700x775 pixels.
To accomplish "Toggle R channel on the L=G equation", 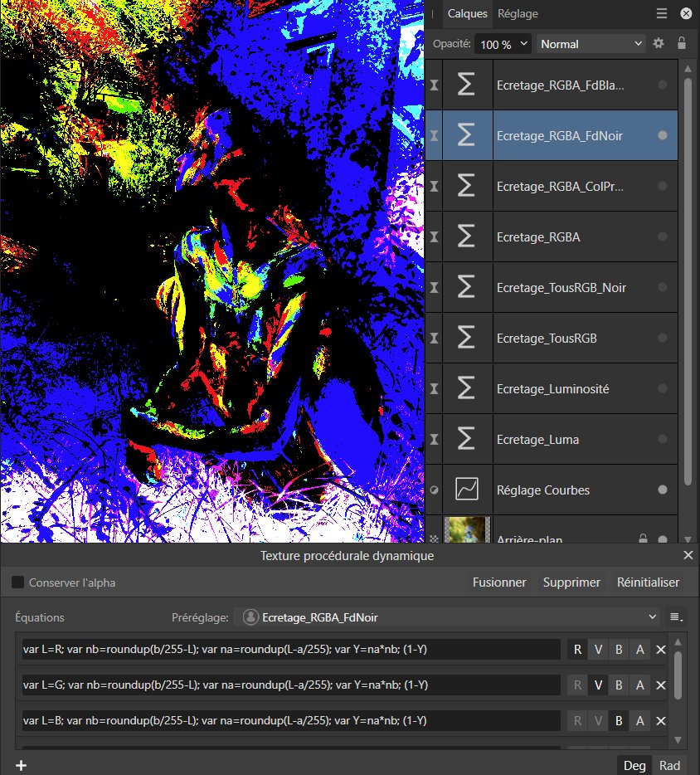I will [x=577, y=685].
